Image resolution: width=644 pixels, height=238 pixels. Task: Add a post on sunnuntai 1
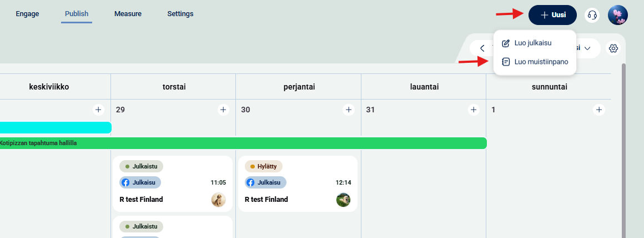[x=599, y=110]
